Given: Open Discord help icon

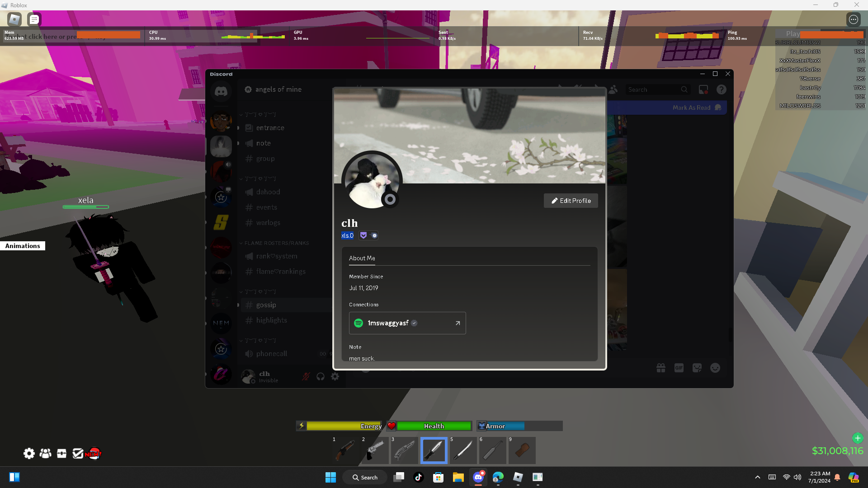Looking at the screenshot, I should pyautogui.click(x=722, y=89).
